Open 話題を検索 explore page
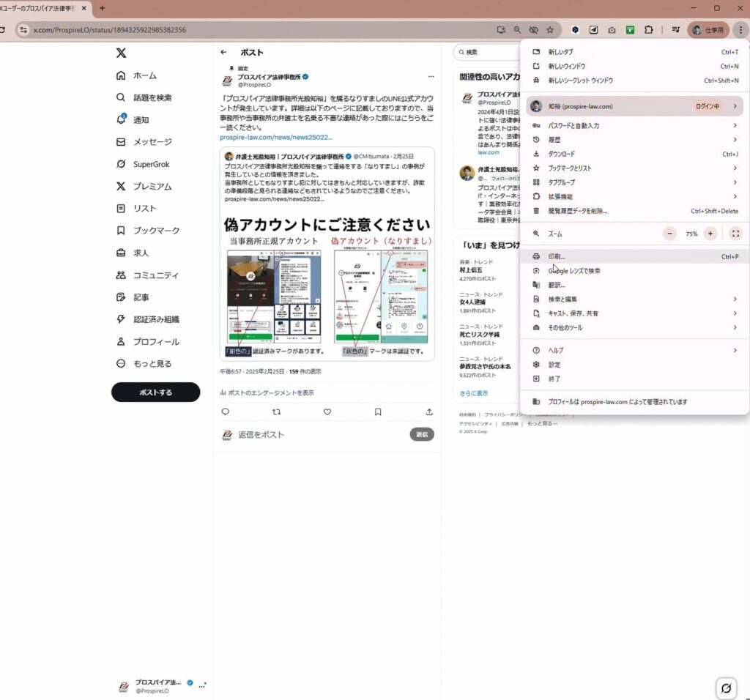750x700 pixels. point(144,97)
